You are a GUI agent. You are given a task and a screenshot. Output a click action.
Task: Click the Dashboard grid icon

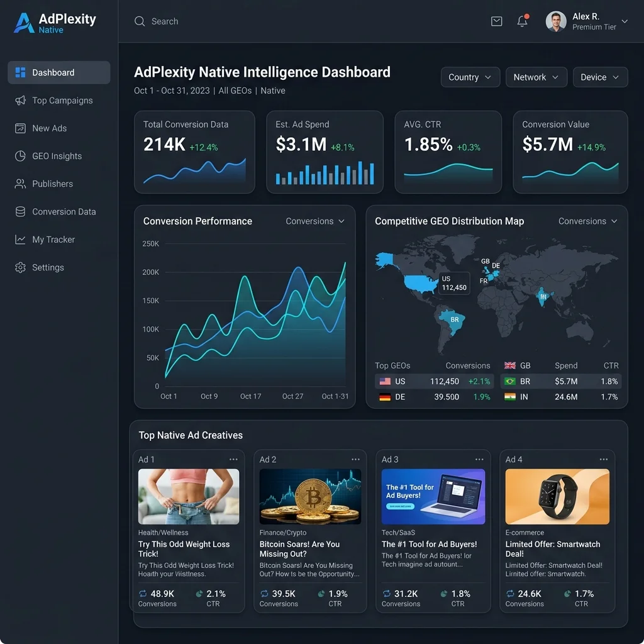coord(20,72)
